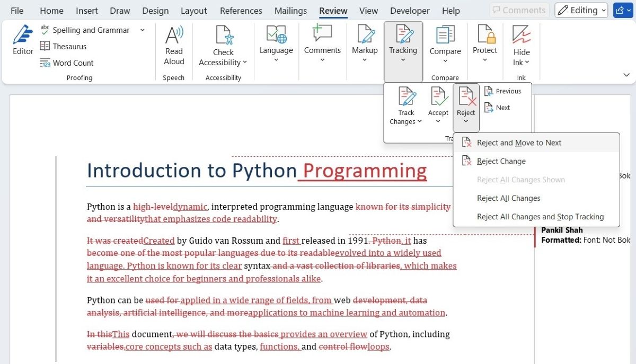The image size is (636, 364).
Task: Click the Accept changes icon
Action: coord(438,97)
